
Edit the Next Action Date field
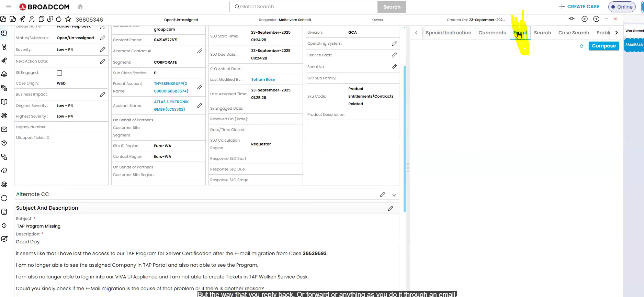tap(103, 61)
